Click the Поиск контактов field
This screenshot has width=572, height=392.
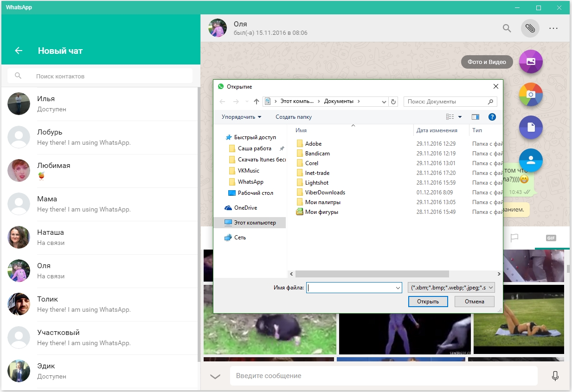(x=100, y=76)
